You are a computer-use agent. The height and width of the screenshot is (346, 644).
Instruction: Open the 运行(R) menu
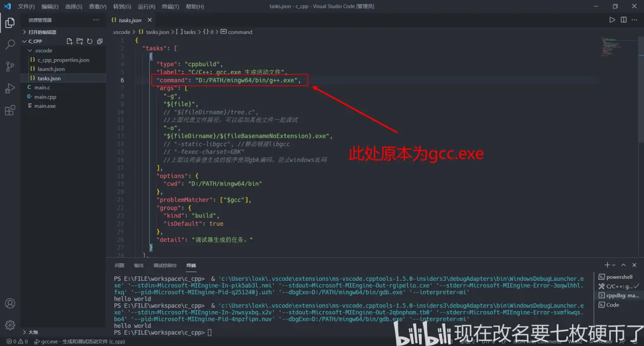tap(147, 7)
